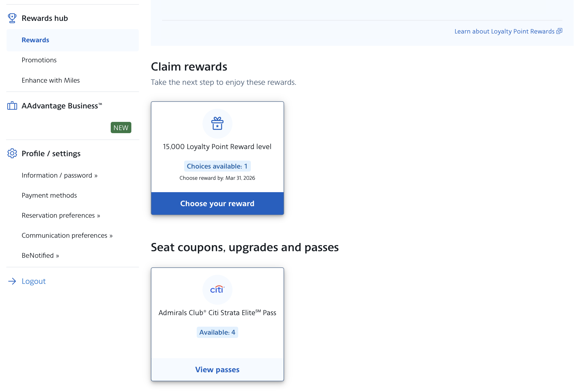Click the Profile settings gear icon
The width and height of the screenshot is (577, 392).
(12, 153)
